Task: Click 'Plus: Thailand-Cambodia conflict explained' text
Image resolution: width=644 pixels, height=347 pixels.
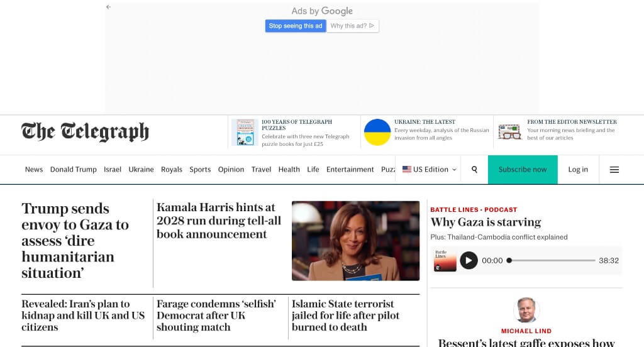Action: tap(499, 237)
